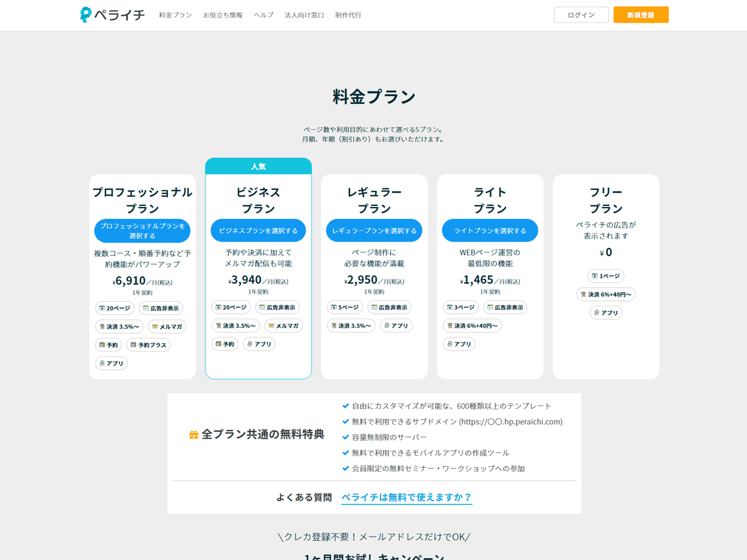The width and height of the screenshot is (747, 560).
Task: Select the ライトプランを選択する button
Action: click(490, 230)
